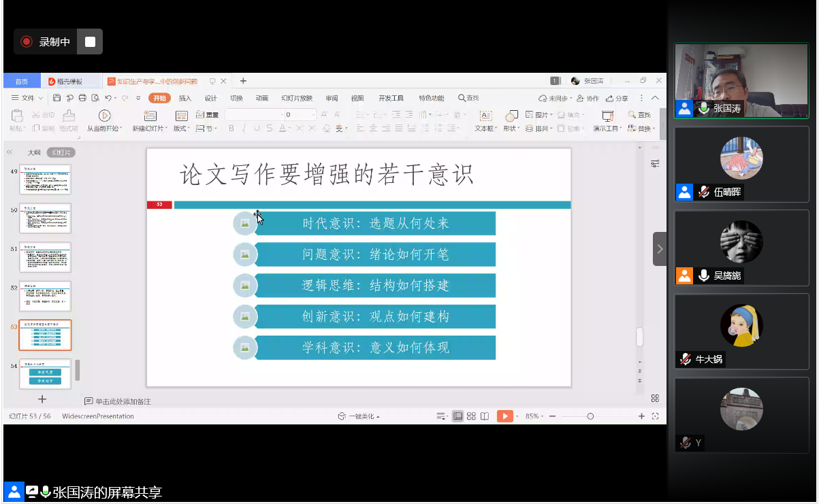This screenshot has height=504, width=819.
Task: Switch slide panel to 大纲 outline view
Action: [x=34, y=152]
